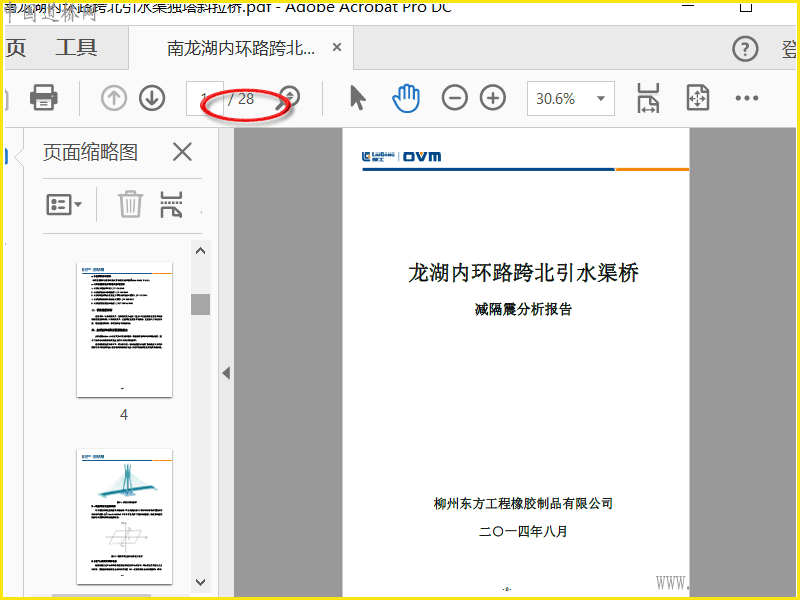This screenshot has width=800, height=600.
Task: Go to next page with down arrow
Action: tap(152, 97)
